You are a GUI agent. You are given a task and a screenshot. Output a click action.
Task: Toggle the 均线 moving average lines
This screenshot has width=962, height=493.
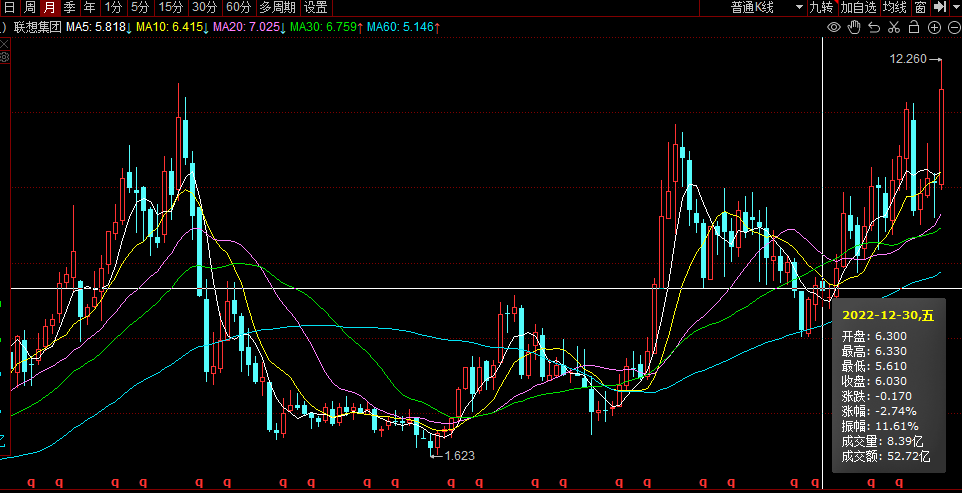[894, 7]
